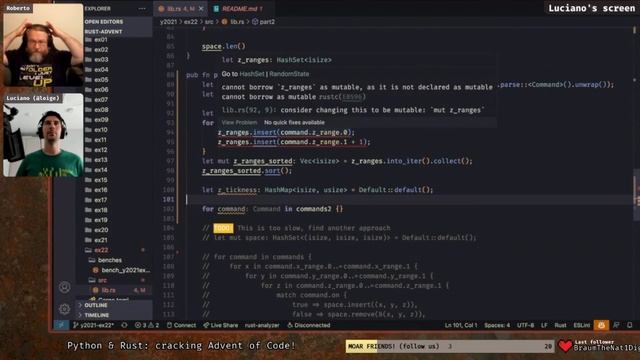Viewport: 640px width, 360px height.
Task: Click the Connect status bar button
Action: pos(182,325)
